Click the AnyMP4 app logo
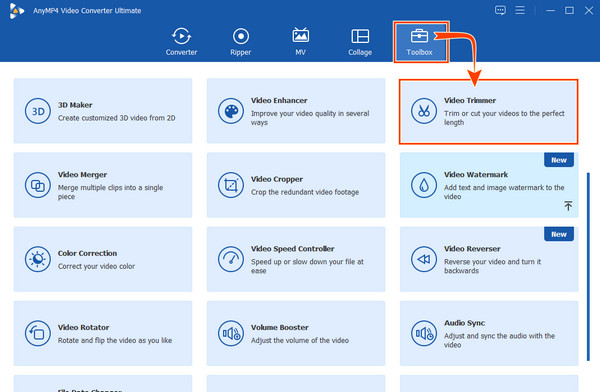This screenshot has width=600, height=392. [16, 11]
